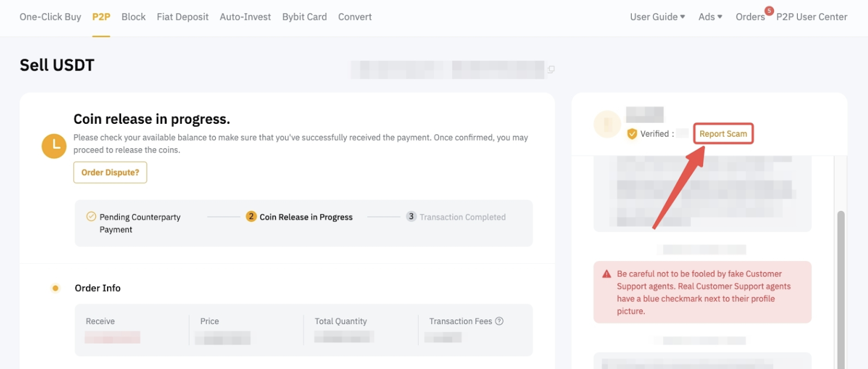Click the info icon next to Transaction Fees
Screen dimensions: 868x369
click(499, 321)
